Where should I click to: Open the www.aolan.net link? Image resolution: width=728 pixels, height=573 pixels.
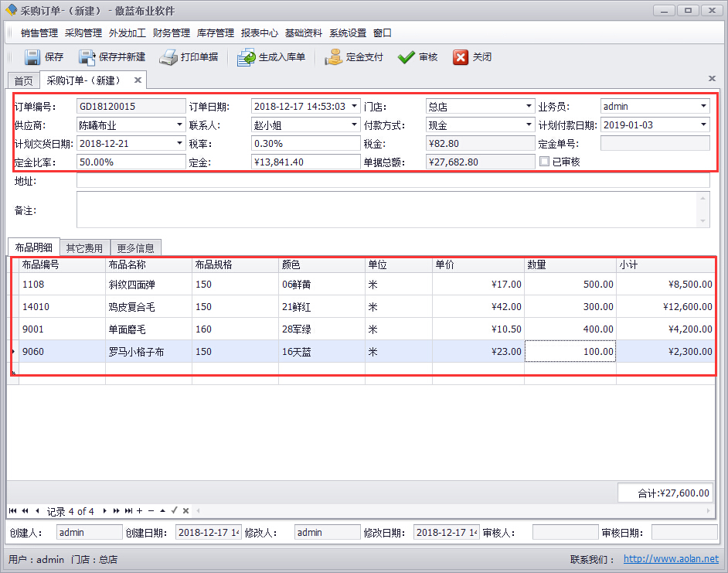[x=670, y=559]
